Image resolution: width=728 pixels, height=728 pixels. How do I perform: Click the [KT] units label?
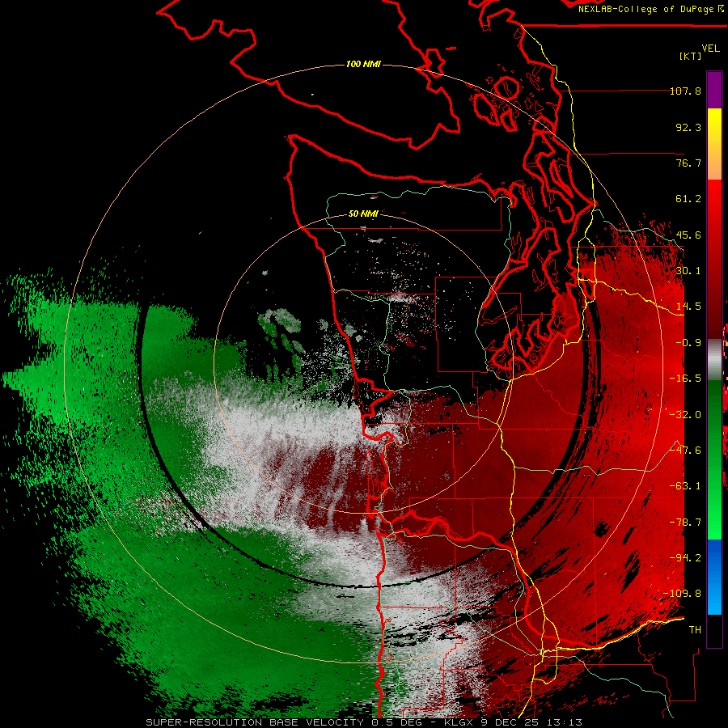[691, 56]
